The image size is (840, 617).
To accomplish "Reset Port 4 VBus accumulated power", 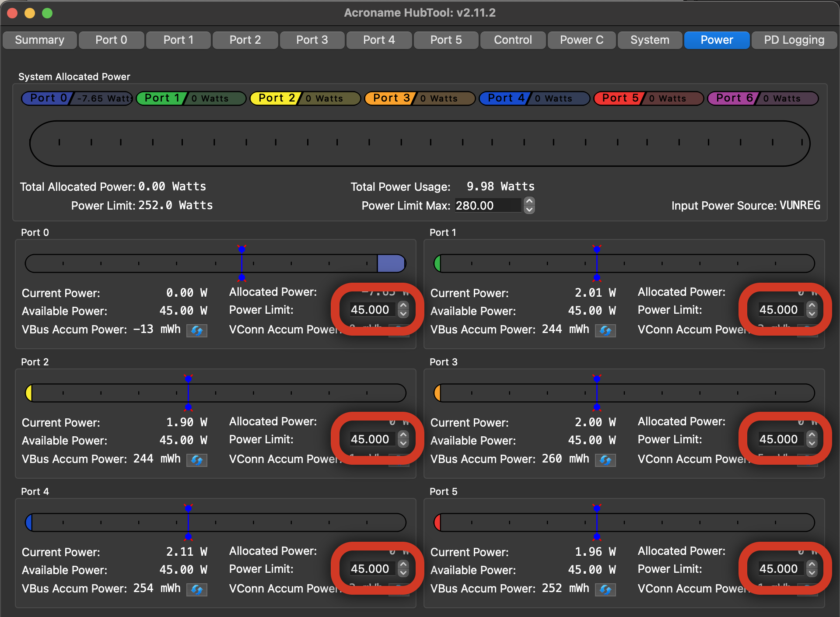I will [x=197, y=589].
